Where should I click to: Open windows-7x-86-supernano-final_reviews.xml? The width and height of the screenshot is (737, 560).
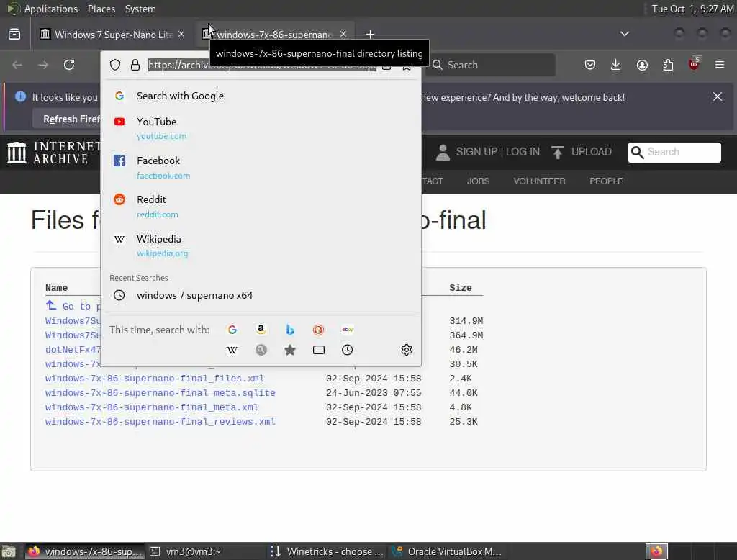(160, 422)
